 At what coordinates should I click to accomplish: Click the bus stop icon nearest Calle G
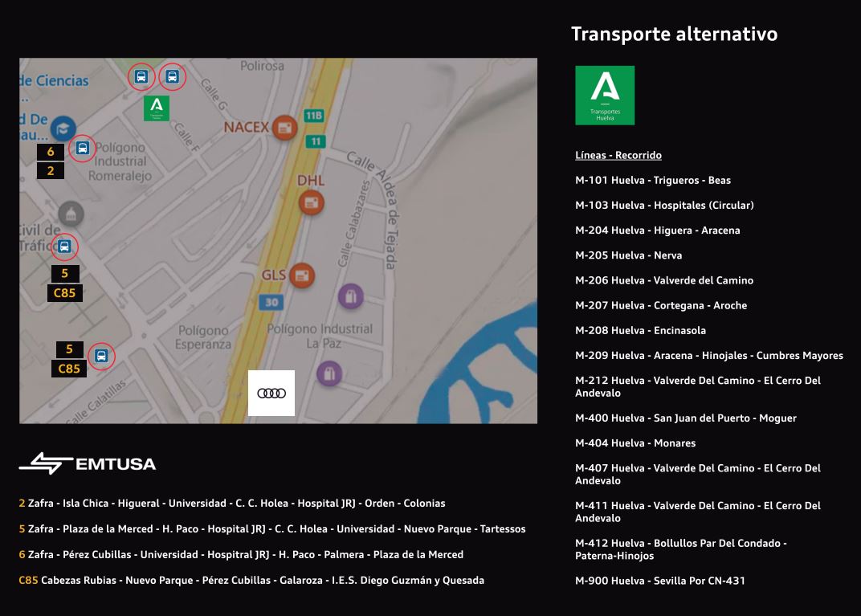point(172,77)
